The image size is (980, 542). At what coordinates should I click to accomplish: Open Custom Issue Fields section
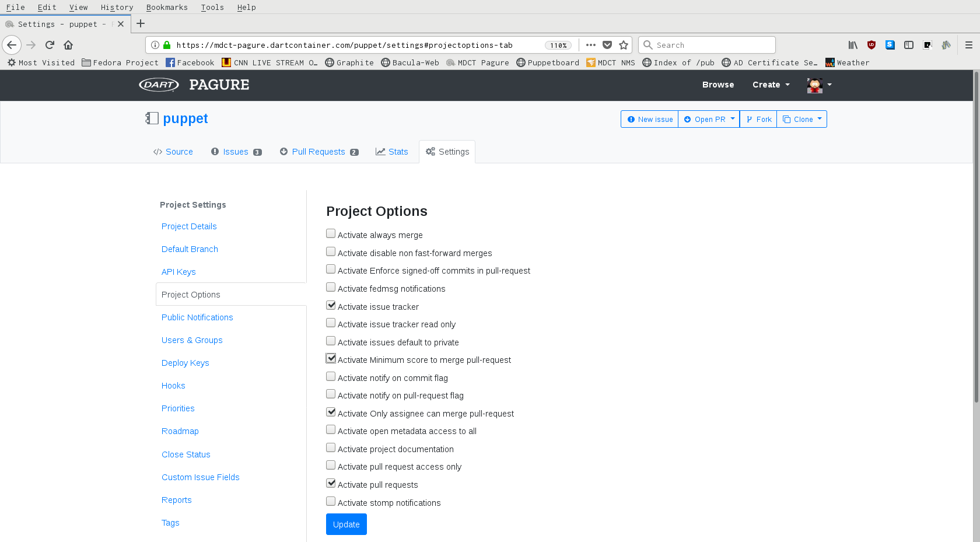[201, 477]
